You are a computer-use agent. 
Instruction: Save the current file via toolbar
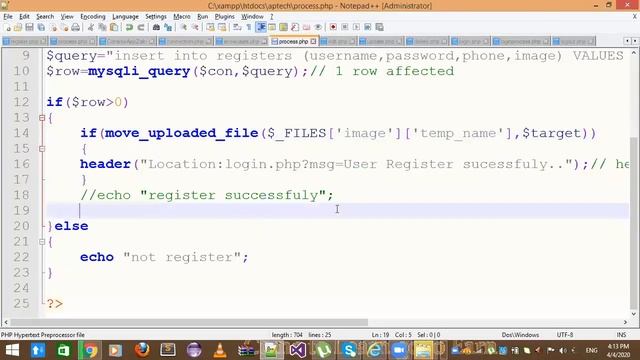29,27
